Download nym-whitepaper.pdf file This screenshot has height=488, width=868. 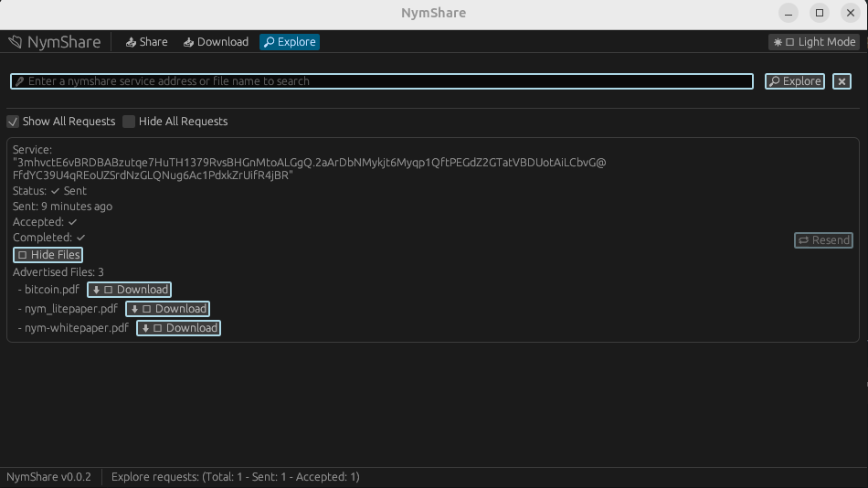click(179, 328)
